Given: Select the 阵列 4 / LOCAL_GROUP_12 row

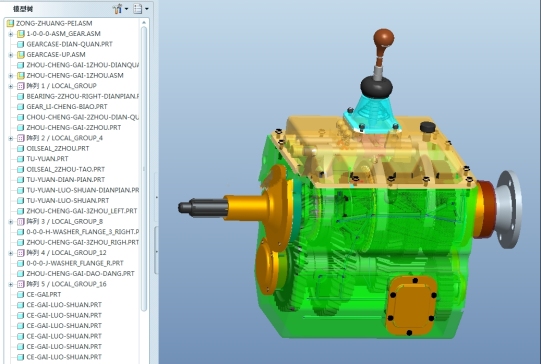Looking at the screenshot, I should coord(66,253).
